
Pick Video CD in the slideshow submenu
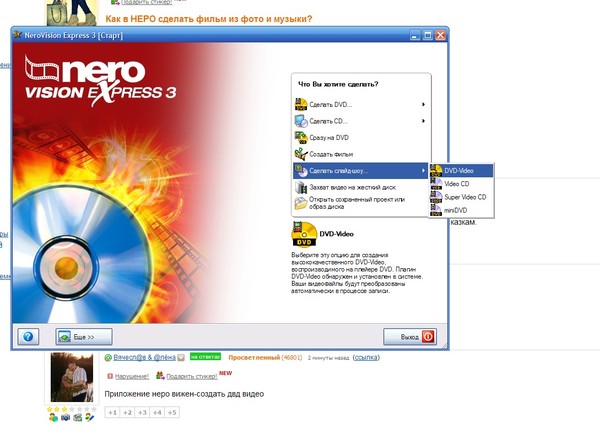[x=461, y=184]
